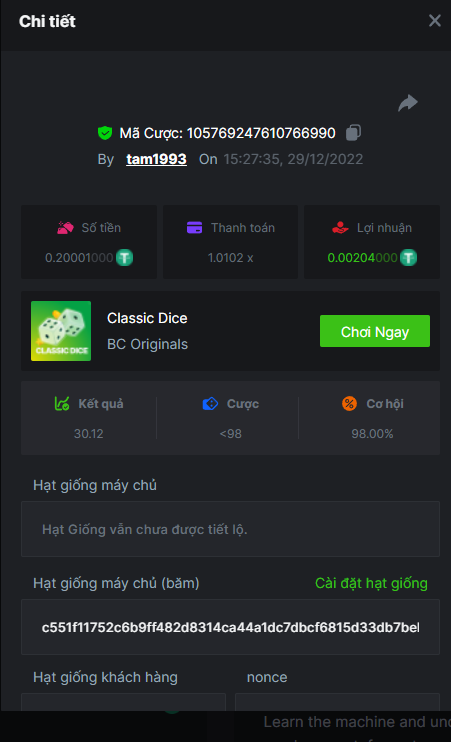Copy the bet ID with copy icon
This screenshot has height=742, width=451.
pos(353,132)
